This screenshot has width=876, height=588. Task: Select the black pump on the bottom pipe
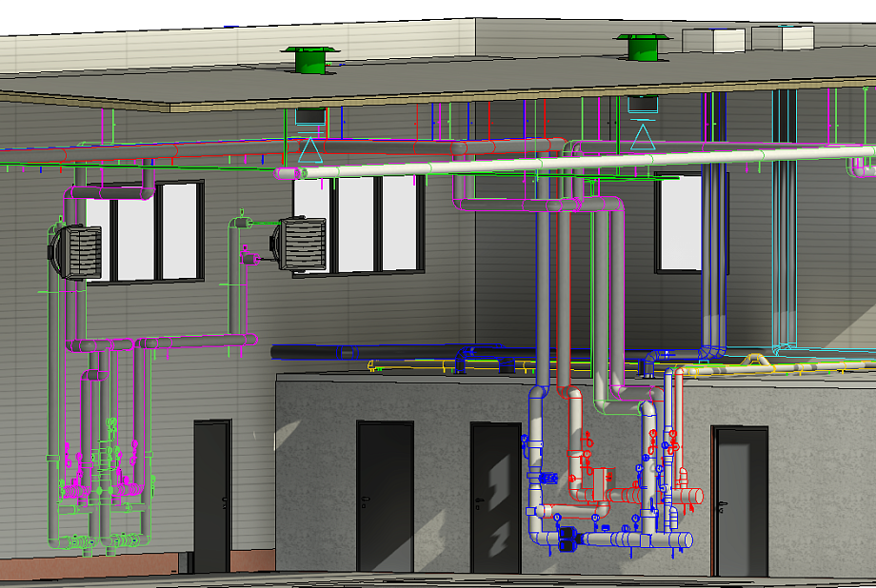(568, 539)
